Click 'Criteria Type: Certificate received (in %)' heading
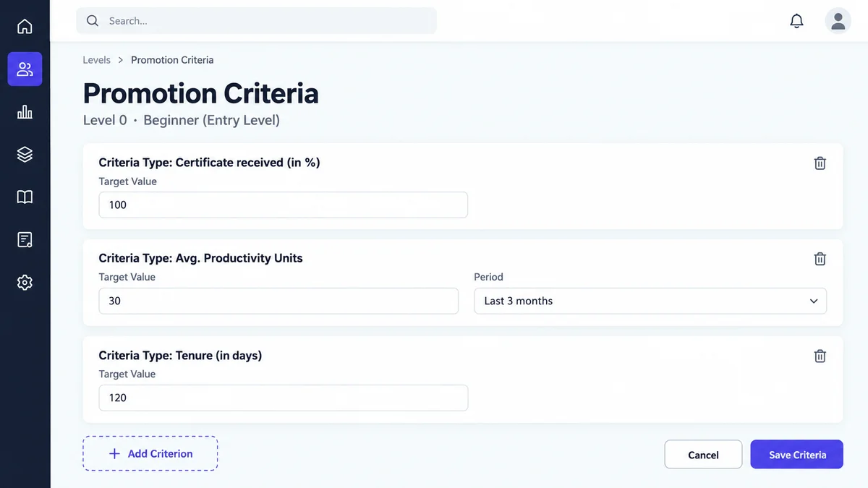This screenshot has height=488, width=868. [210, 163]
